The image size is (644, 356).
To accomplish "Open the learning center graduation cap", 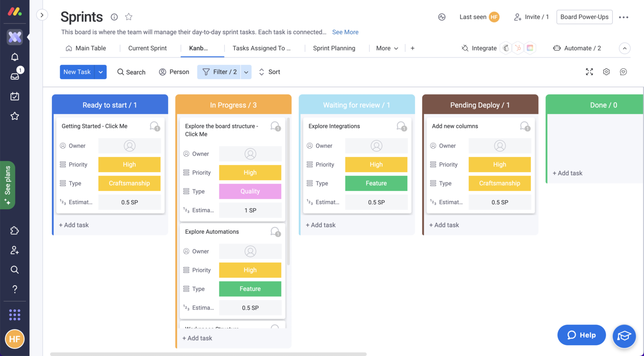I will point(624,336).
